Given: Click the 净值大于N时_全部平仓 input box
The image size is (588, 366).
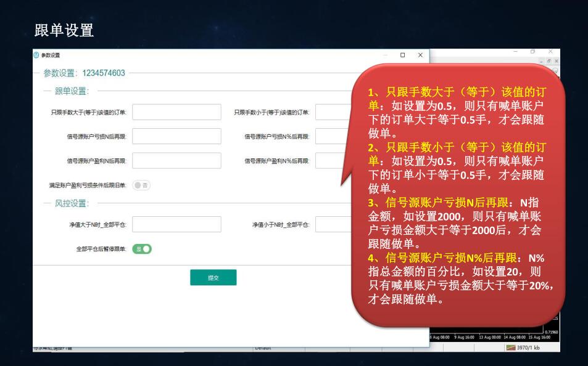Looking at the screenshot, I should [176, 224].
